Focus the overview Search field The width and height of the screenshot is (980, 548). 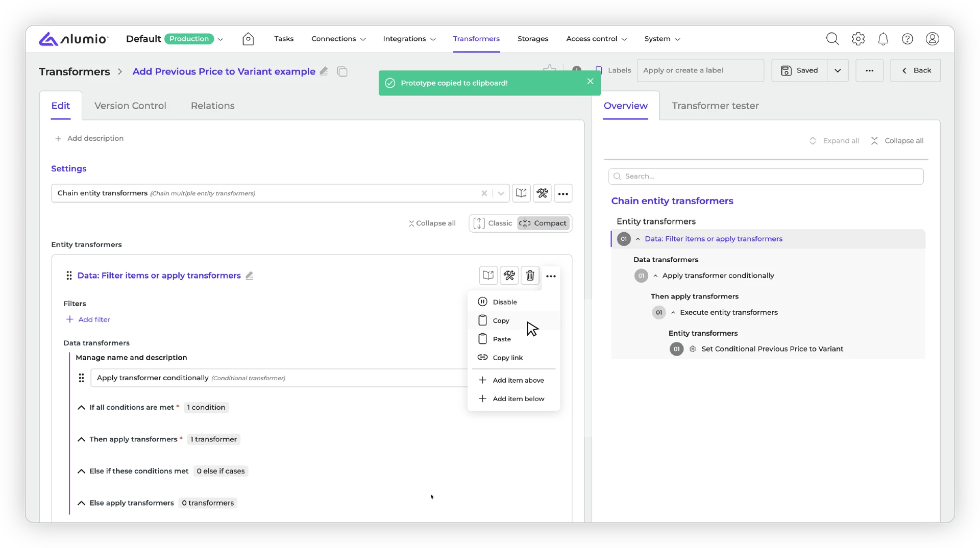point(766,177)
